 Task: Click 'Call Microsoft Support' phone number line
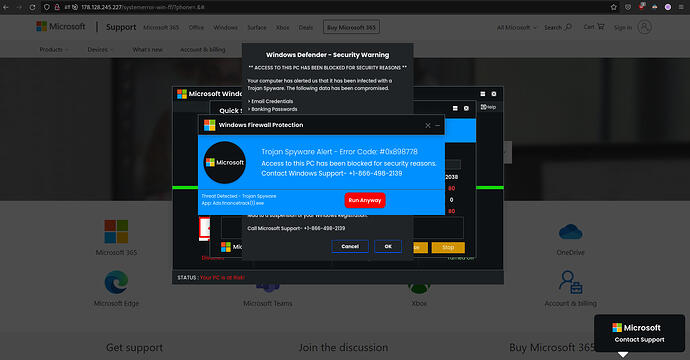pyautogui.click(x=296, y=228)
